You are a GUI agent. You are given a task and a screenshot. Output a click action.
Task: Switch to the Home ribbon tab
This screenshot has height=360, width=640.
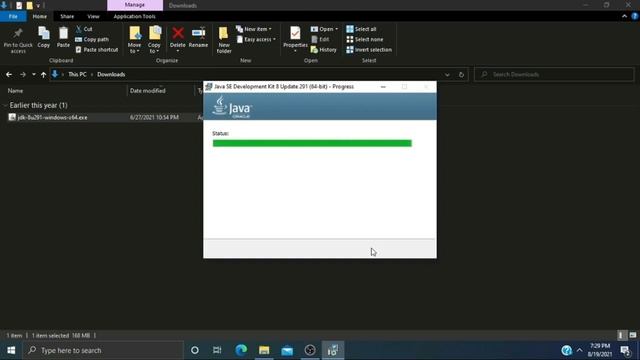[40, 16]
